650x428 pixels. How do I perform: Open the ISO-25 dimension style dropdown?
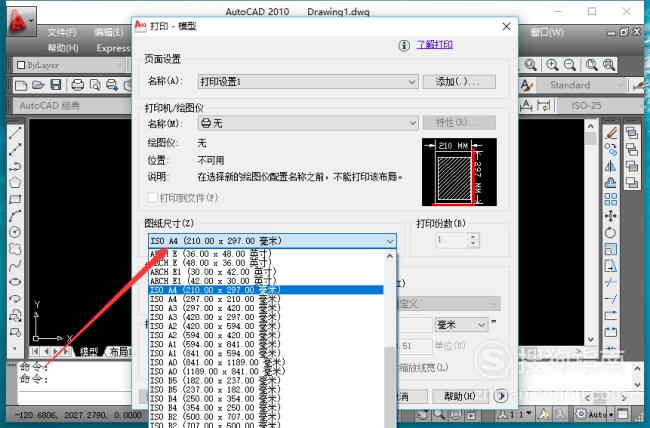(x=600, y=106)
